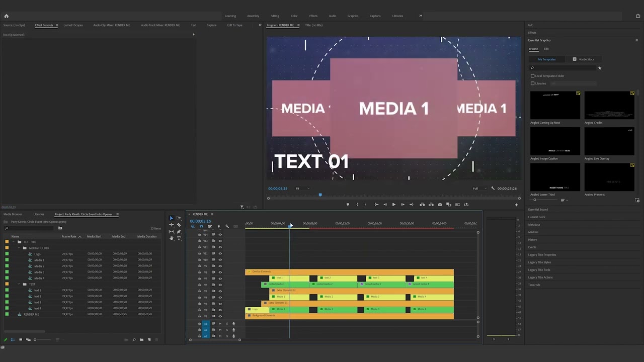Click Home icon in top bar
Image resolution: width=644 pixels, height=362 pixels.
coord(6,16)
